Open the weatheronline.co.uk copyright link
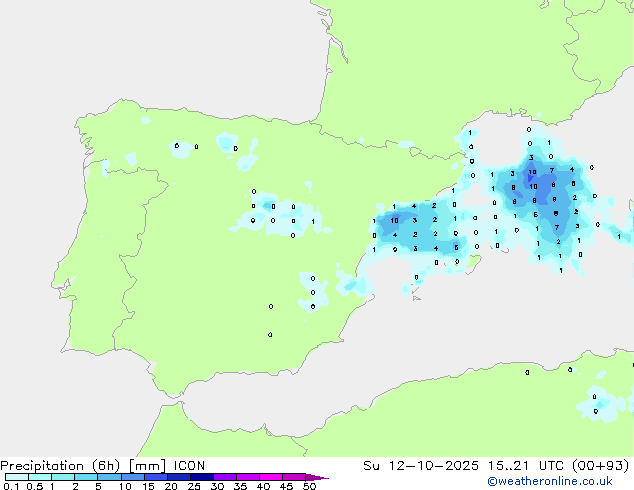634x490 pixels. [564, 481]
